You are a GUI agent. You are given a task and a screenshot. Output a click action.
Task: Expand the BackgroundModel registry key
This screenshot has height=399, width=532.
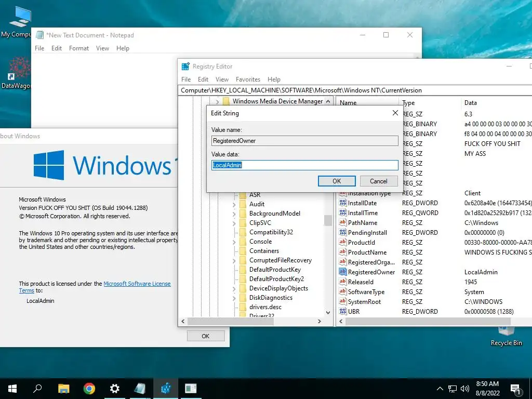pos(234,214)
